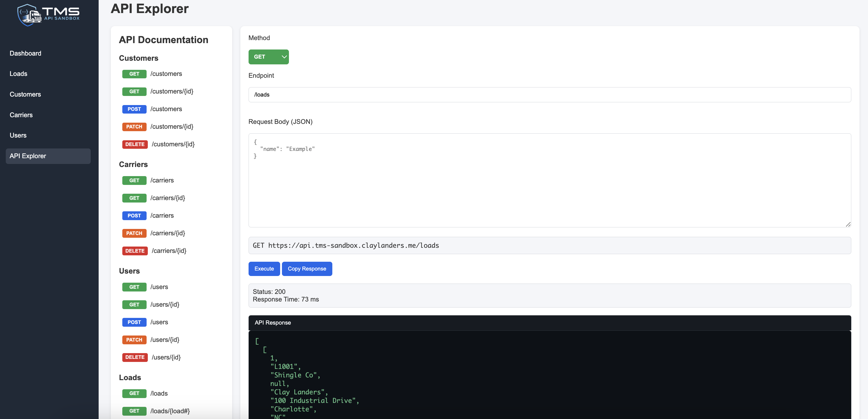Click the API Documentation title
Image resolution: width=868 pixels, height=419 pixels.
(163, 40)
